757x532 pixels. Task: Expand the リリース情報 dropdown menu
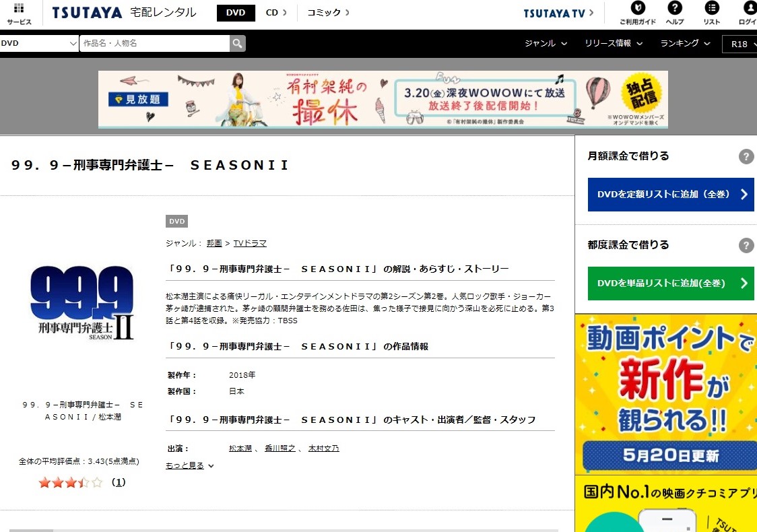614,44
